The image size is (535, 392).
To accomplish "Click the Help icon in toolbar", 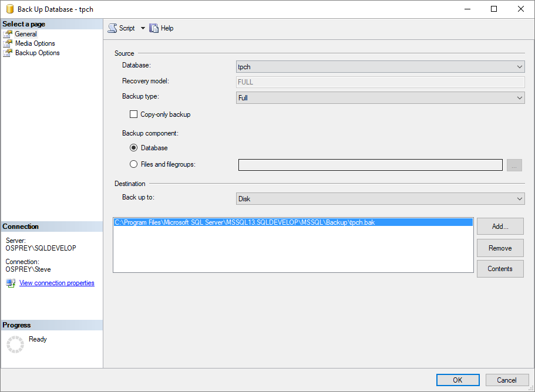I will (154, 28).
